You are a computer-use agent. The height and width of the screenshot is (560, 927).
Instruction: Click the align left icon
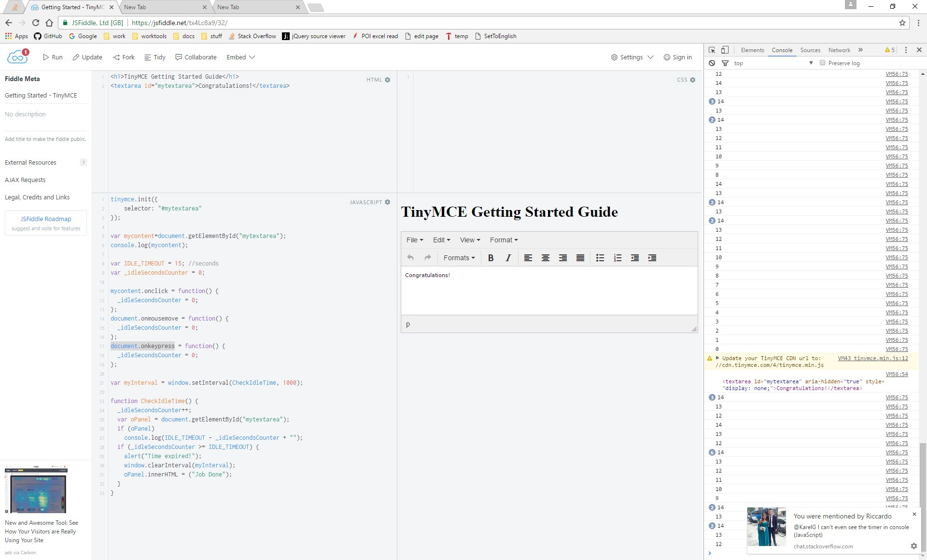click(528, 258)
